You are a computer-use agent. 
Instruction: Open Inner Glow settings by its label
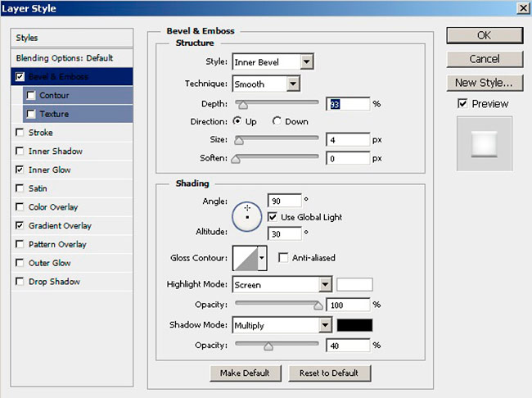tap(50, 170)
